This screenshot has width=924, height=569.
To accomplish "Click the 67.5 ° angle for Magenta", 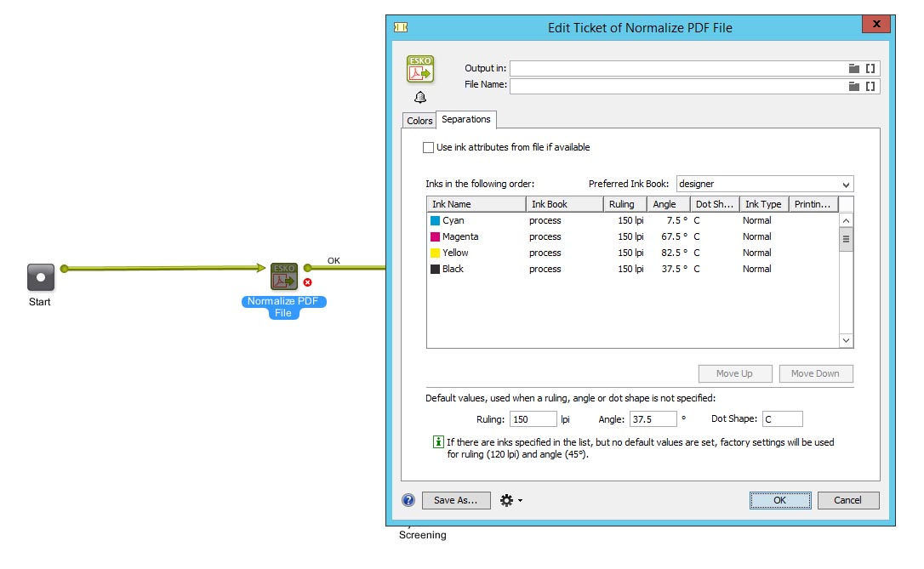I will pos(675,236).
